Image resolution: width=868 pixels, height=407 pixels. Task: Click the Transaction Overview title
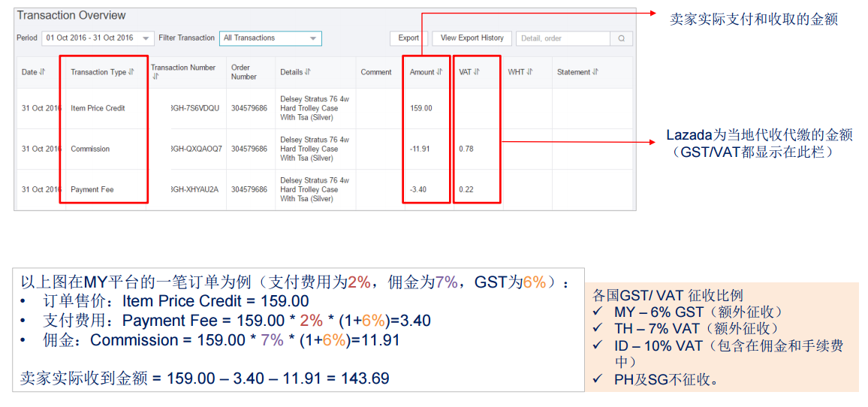point(71,16)
